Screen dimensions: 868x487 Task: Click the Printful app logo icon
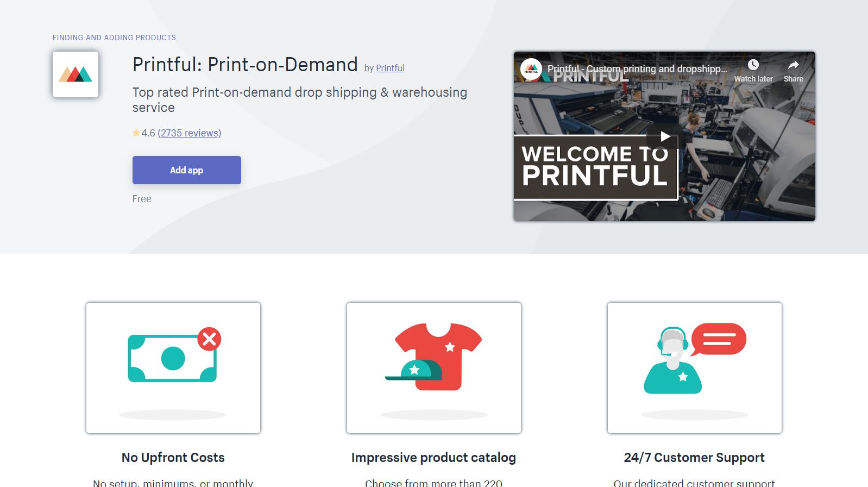76,74
